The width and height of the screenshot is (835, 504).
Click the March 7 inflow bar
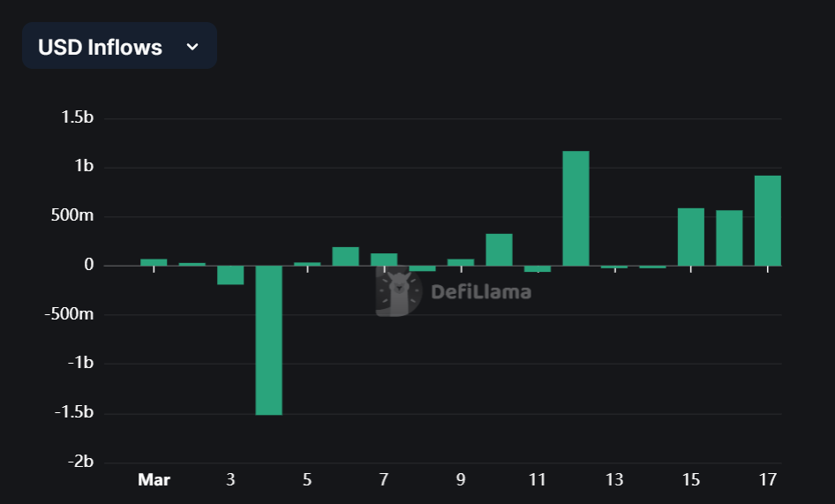(x=384, y=260)
